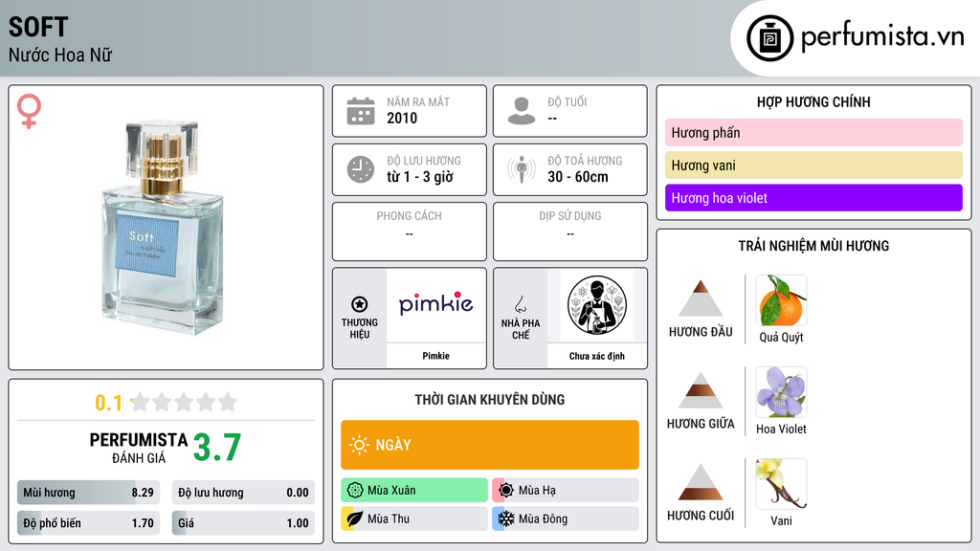Click the SOFT perfume title
980x551 pixels.
tap(38, 27)
